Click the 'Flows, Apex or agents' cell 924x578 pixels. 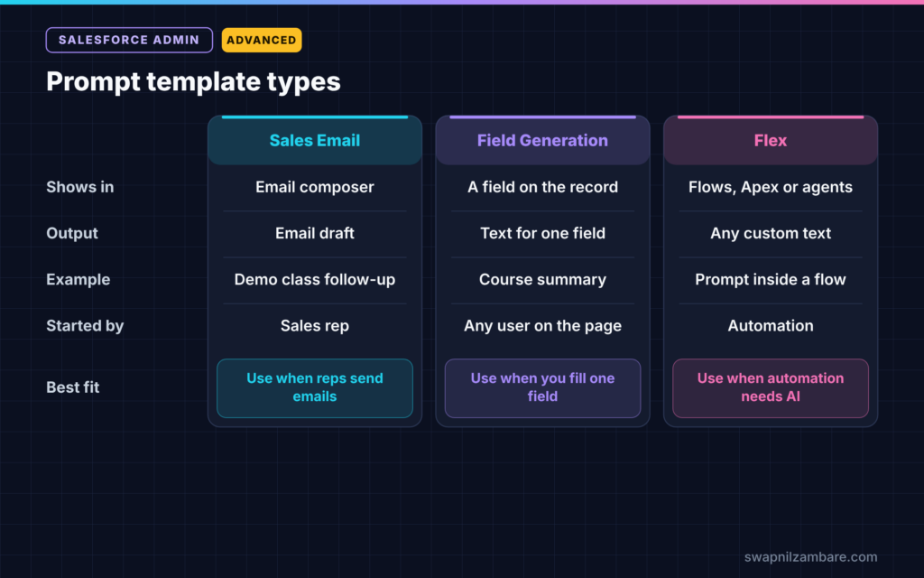[x=771, y=187]
